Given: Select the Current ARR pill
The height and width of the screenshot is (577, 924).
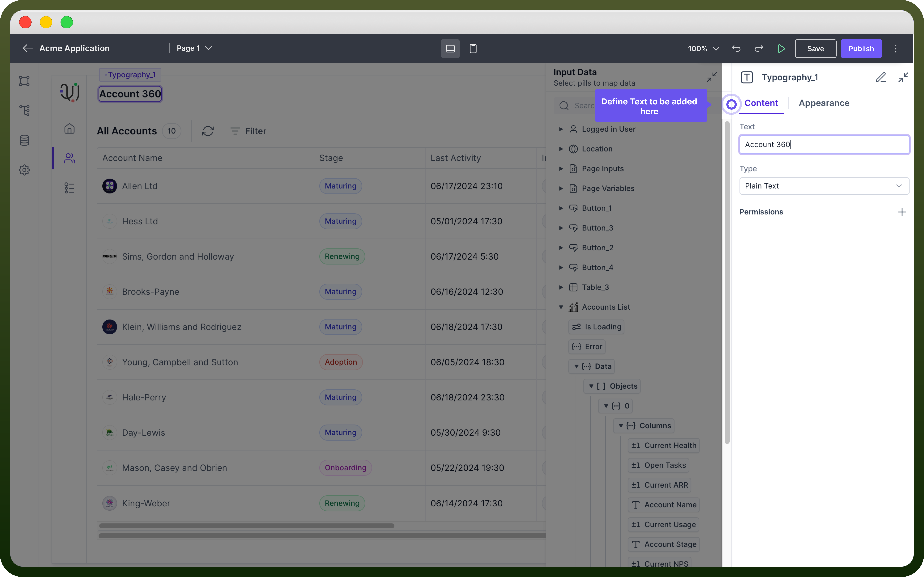Looking at the screenshot, I should pyautogui.click(x=659, y=485).
